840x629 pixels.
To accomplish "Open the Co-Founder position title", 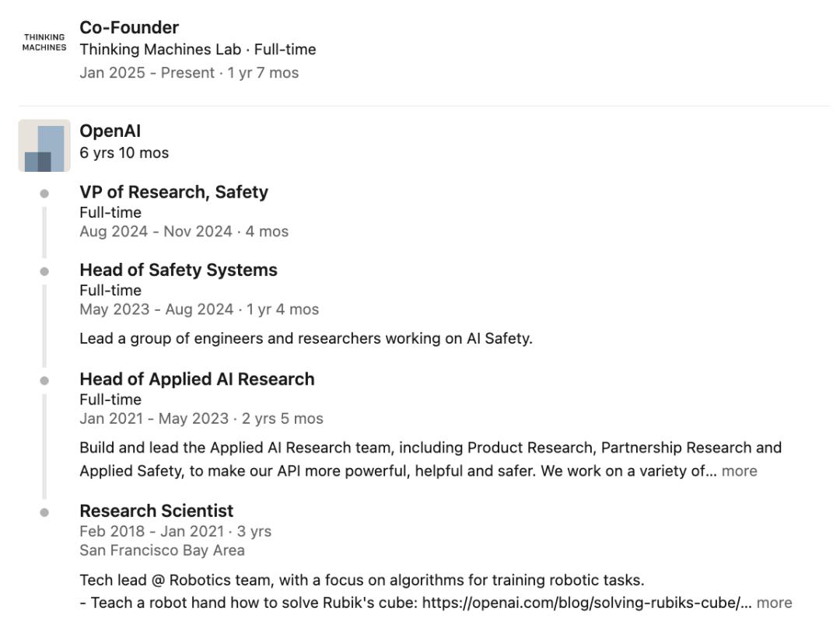I will [x=129, y=27].
